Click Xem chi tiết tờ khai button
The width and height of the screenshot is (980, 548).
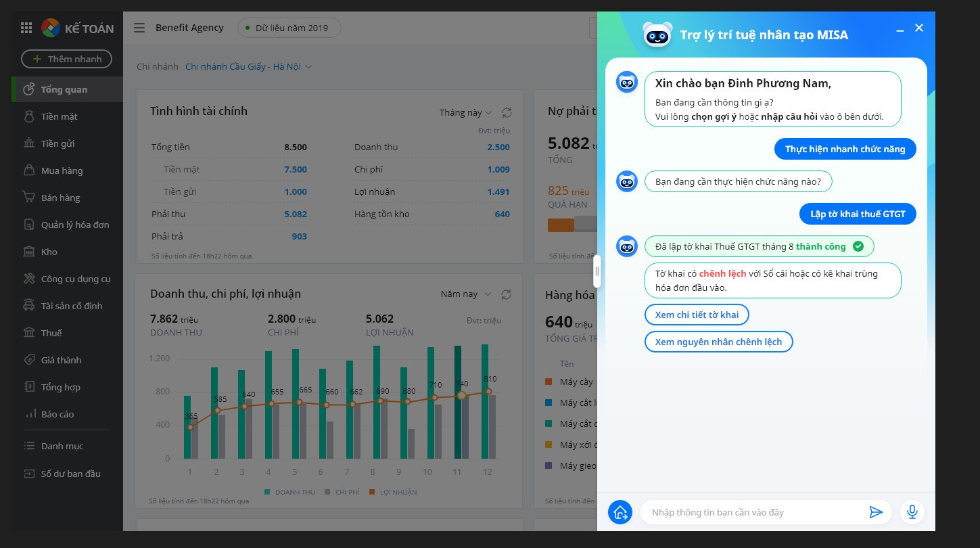point(697,315)
